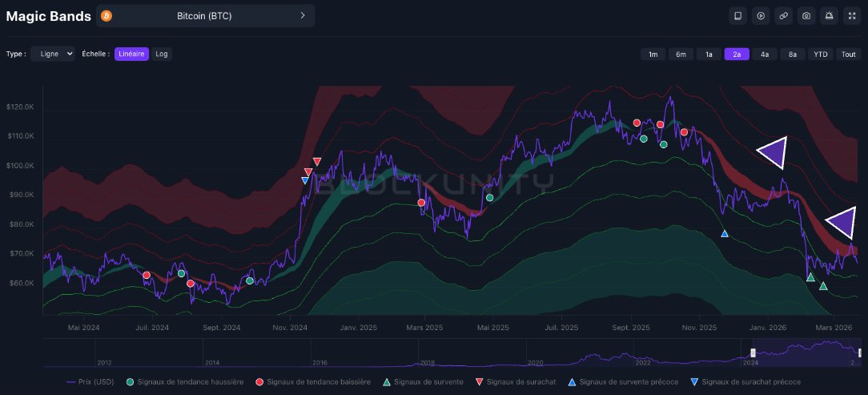868x395 pixels.
Task: Click the play tutorial video icon
Action: (x=762, y=16)
